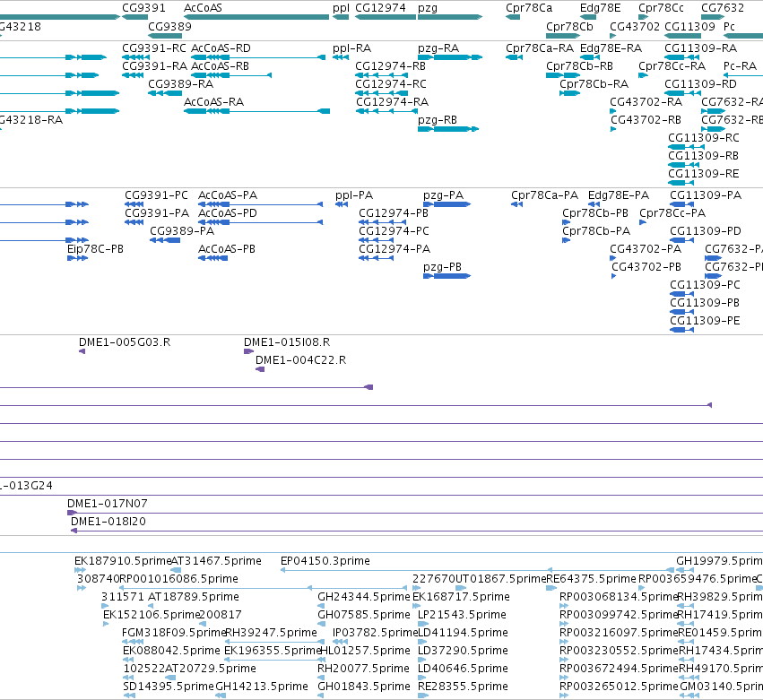
Task: Click the CG12974-RB transcript
Action: tap(382, 75)
